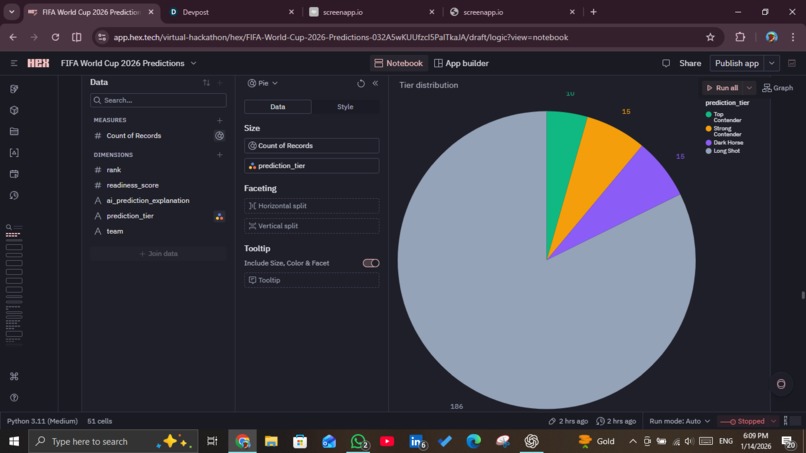Open a new browser tab

coord(594,11)
